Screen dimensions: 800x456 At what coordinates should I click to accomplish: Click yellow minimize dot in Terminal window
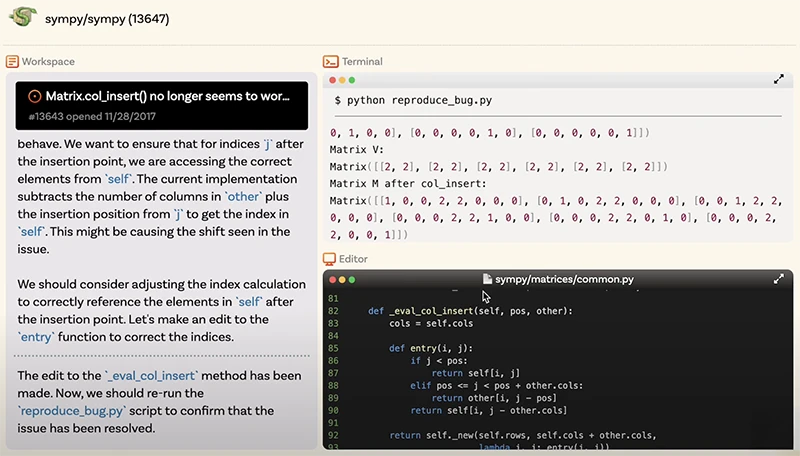pos(342,80)
